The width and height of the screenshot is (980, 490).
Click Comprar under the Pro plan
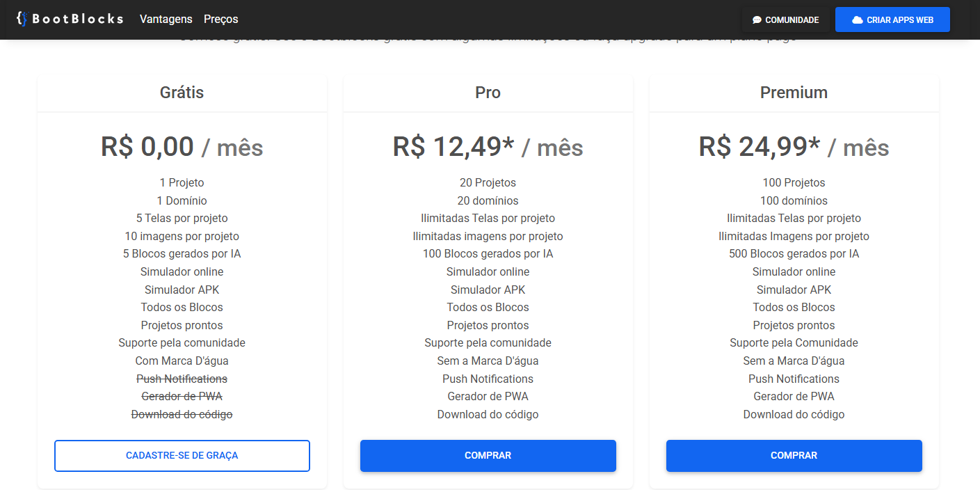[488, 456]
